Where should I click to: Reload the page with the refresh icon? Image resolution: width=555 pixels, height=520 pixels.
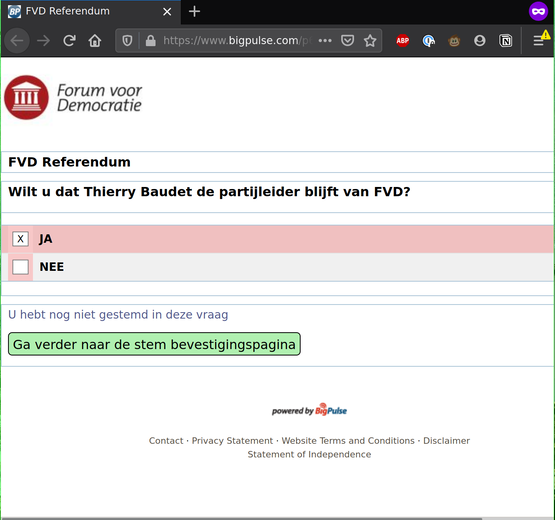[x=69, y=41]
